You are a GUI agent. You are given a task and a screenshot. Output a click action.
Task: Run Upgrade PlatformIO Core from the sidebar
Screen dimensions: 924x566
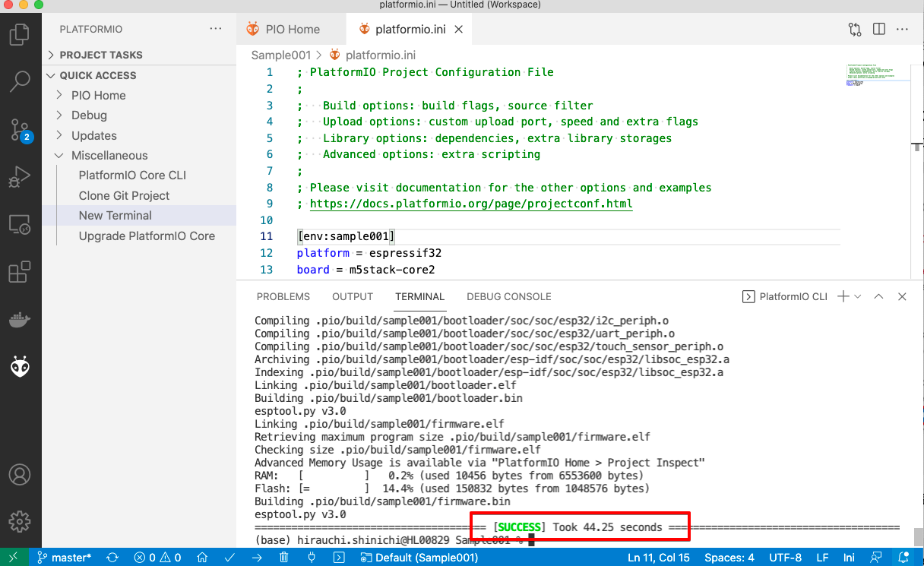pyautogui.click(x=147, y=236)
